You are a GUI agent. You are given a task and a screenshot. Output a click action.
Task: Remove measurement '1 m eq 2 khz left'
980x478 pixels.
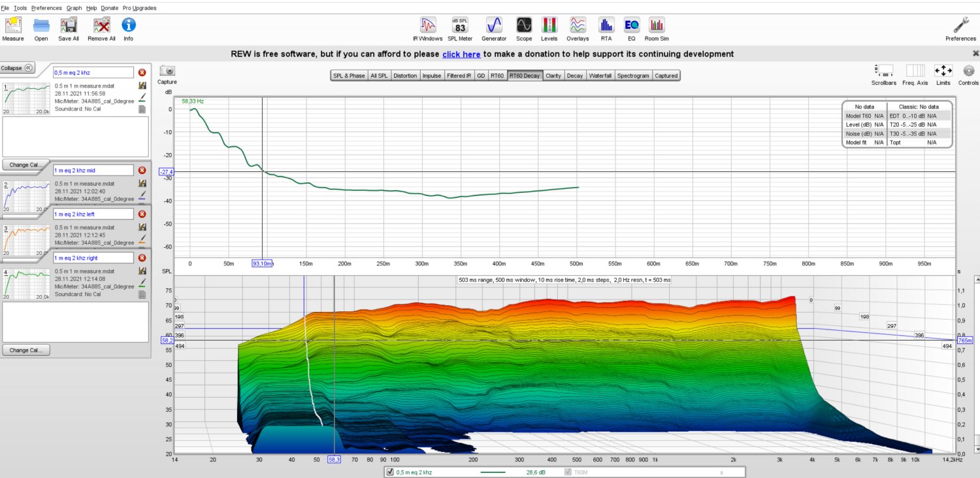point(142,214)
